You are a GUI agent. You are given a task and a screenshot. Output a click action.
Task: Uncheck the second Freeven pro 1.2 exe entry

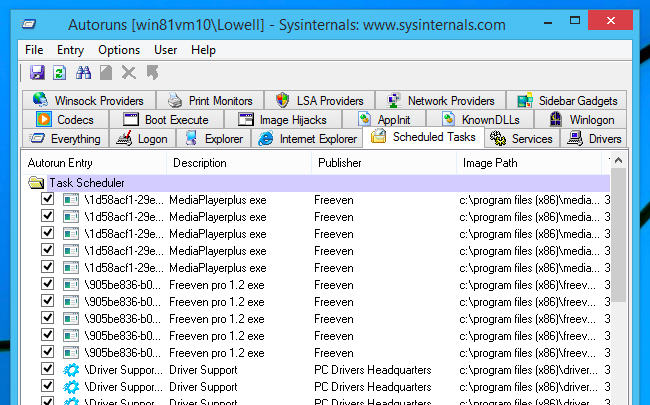coord(47,301)
